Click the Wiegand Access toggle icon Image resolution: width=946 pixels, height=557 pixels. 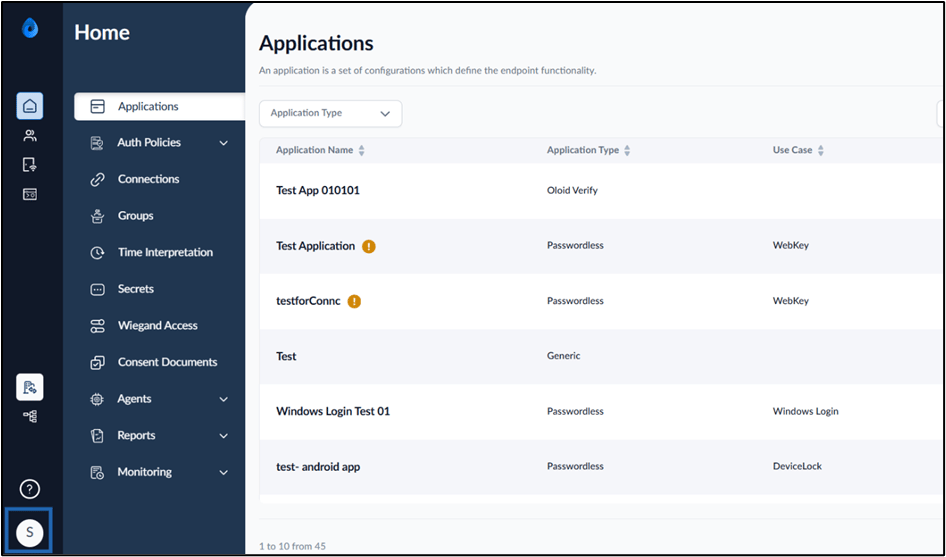[97, 326]
